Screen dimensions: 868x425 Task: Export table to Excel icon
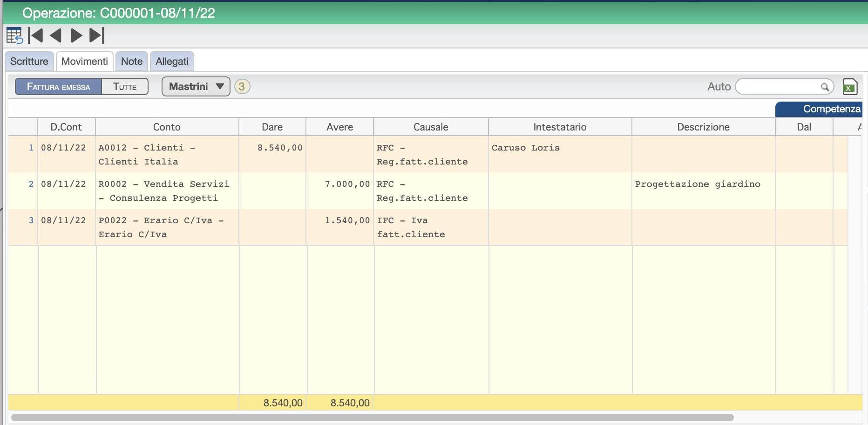click(x=850, y=87)
